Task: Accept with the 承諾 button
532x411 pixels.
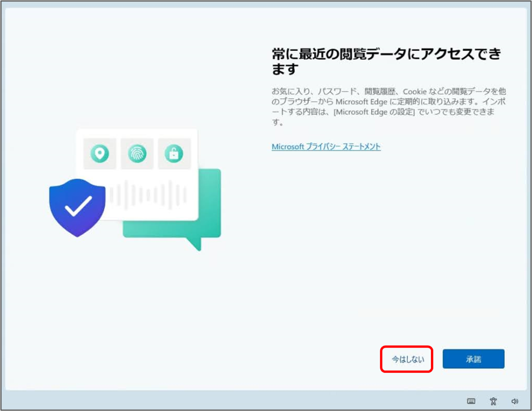Action: 473,359
